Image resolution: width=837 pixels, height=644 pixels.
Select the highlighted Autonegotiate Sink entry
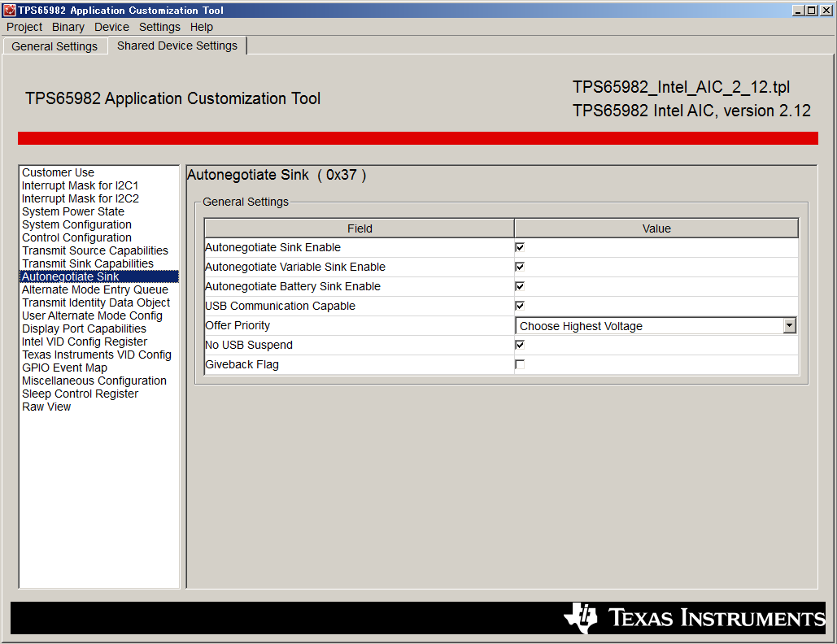pos(99,276)
